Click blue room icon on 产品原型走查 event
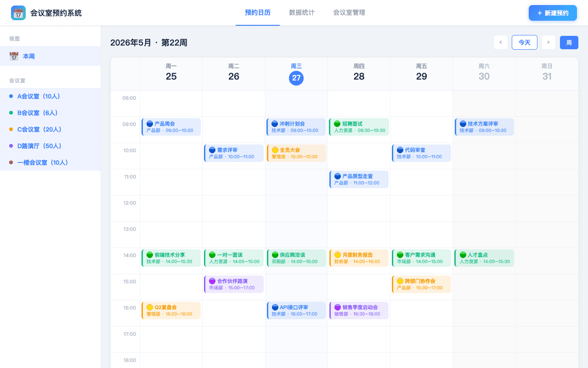The height and width of the screenshot is (368, 588). coord(337,176)
